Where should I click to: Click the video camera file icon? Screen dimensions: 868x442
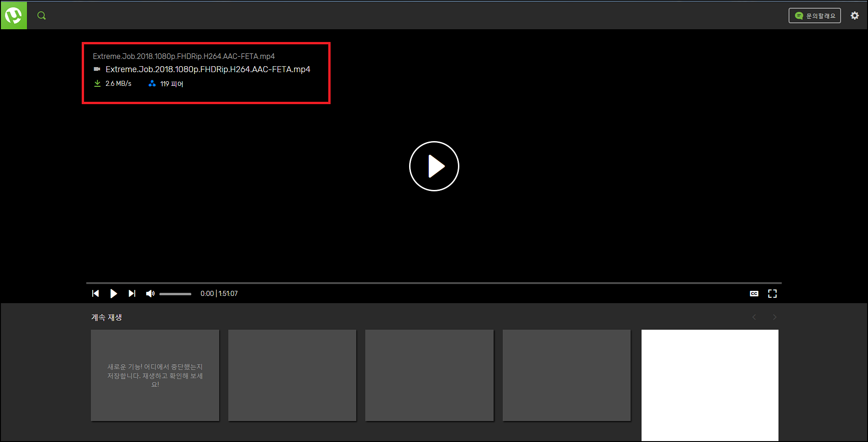97,69
